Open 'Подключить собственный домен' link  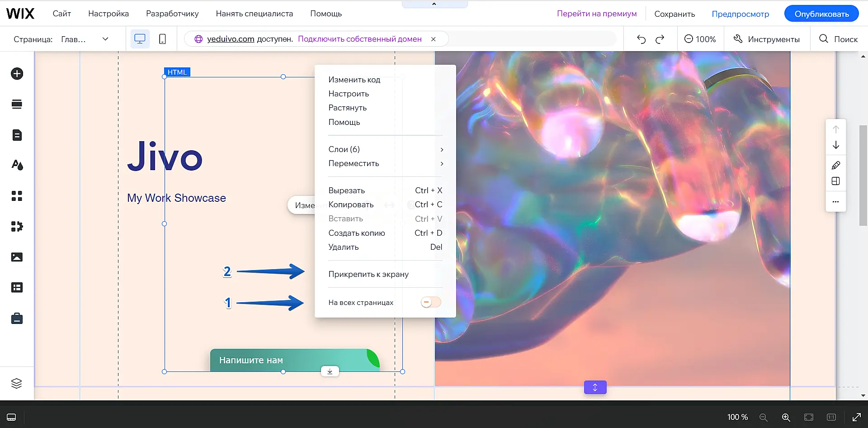(x=359, y=39)
